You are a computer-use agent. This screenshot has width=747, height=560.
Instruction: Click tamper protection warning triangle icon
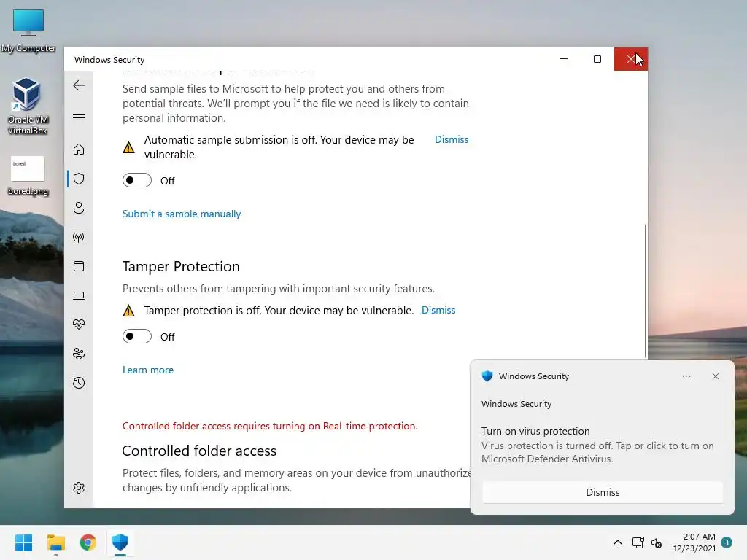(128, 311)
